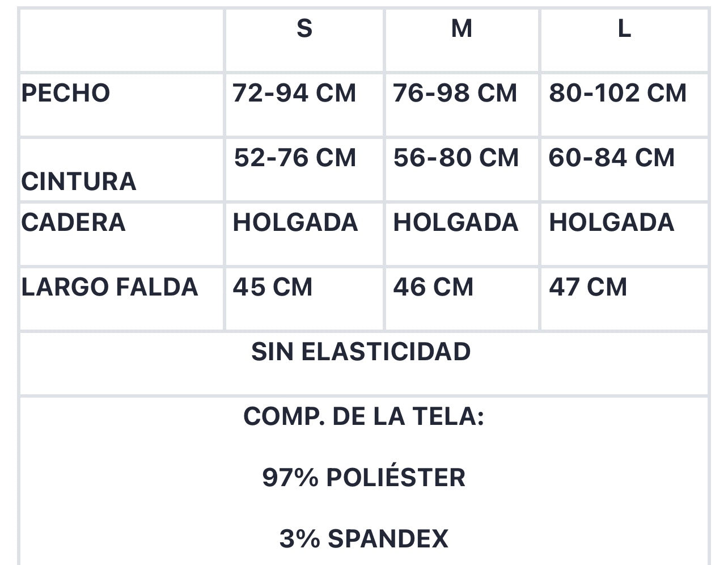
Task: Click the 3% SPANDEX line
Action: [363, 538]
